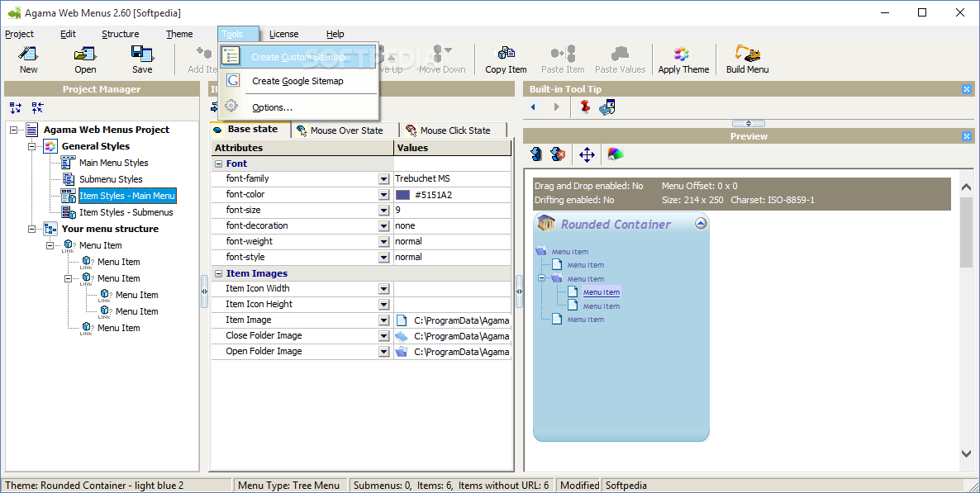Screen dimensions: 980x493
Task: Click Attributes column header
Action: coord(302,148)
